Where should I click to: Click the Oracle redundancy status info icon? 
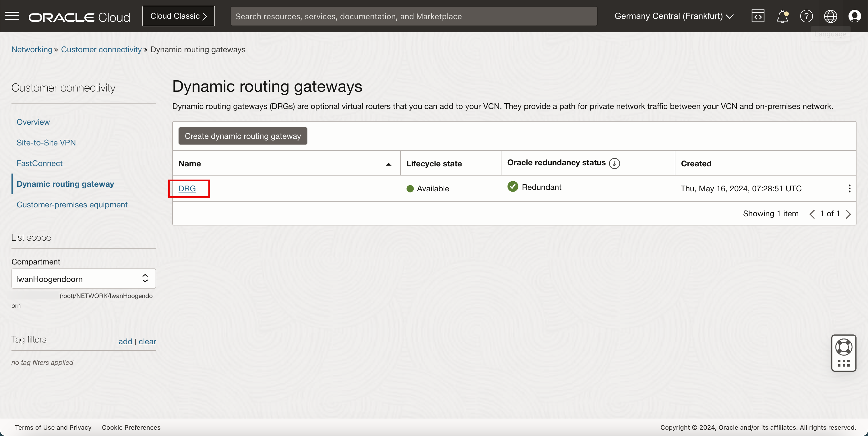pyautogui.click(x=614, y=163)
